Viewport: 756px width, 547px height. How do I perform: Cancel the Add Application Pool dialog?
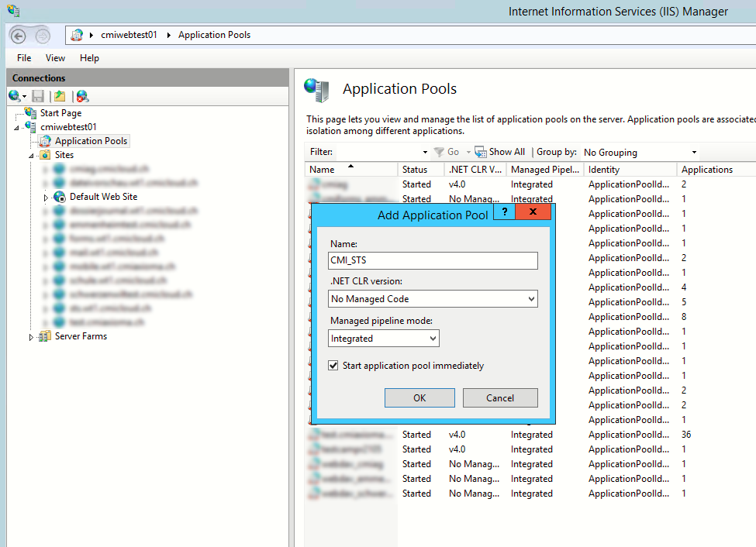tap(500, 397)
